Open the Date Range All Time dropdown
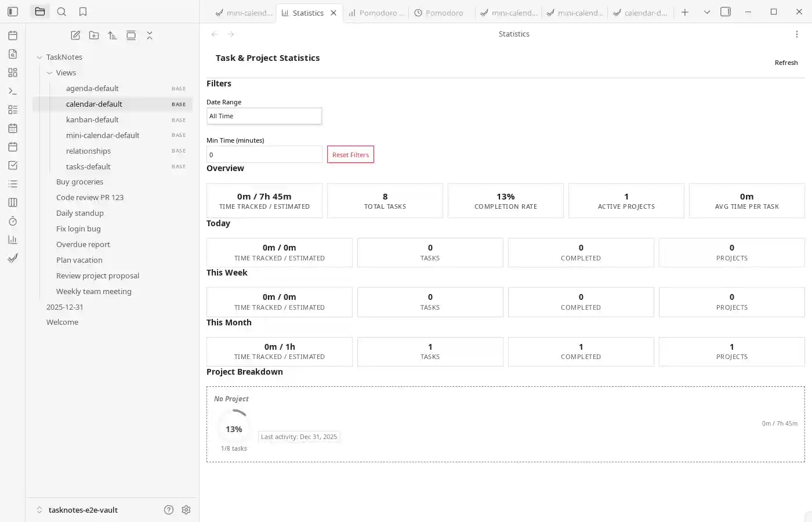 [264, 116]
